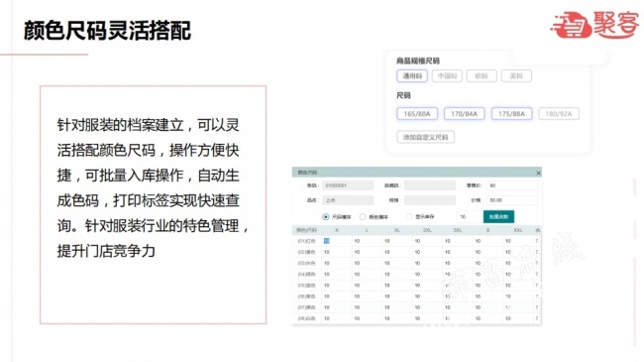Click the L cell in row (06)
Screen dimensions: 644x362
[x=367, y=297]
